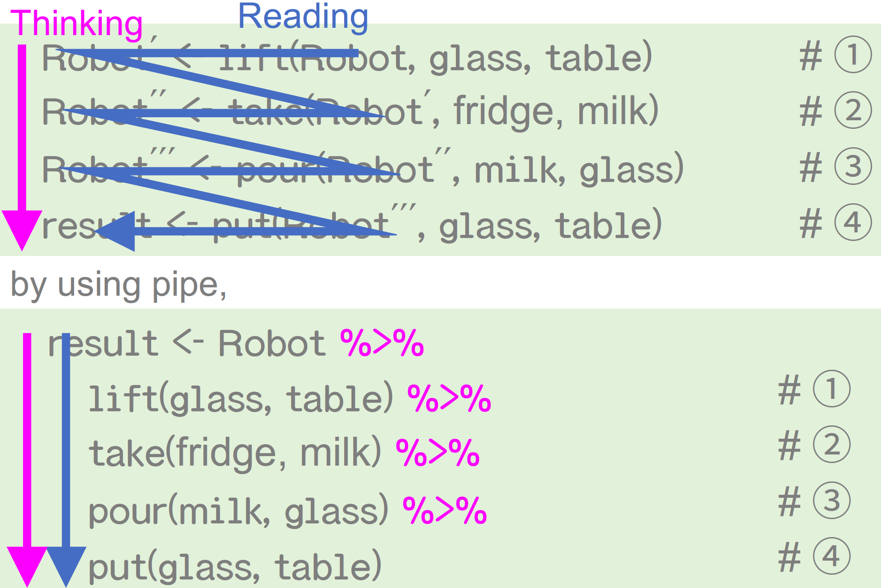Click the magenta "Thinking" label
Viewport: 881px width, 588px height.
[x=77, y=24]
